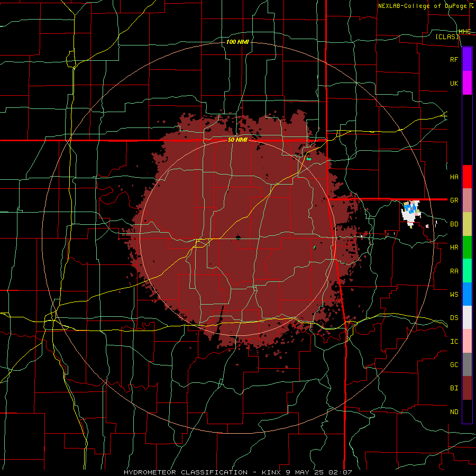Click the HR legend label

click(454, 248)
